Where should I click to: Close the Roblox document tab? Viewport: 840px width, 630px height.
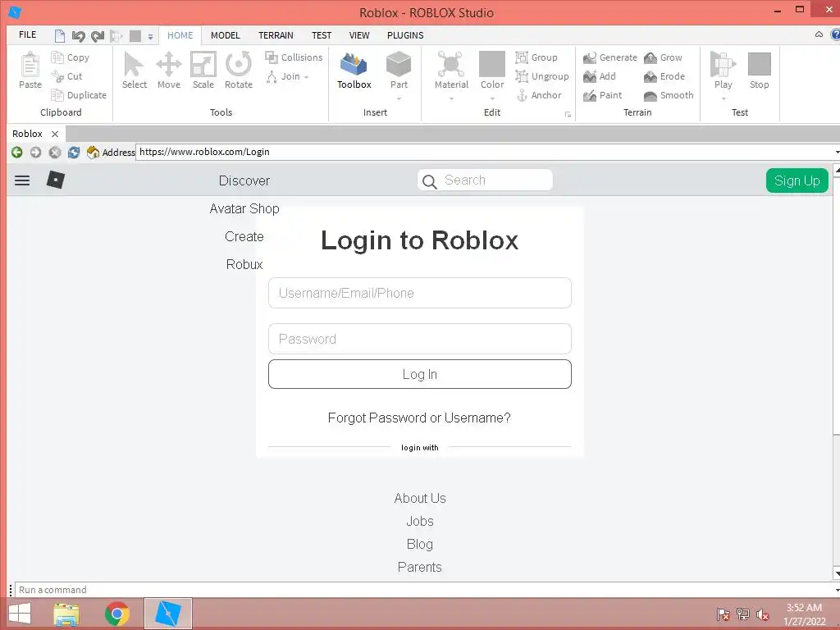click(55, 134)
